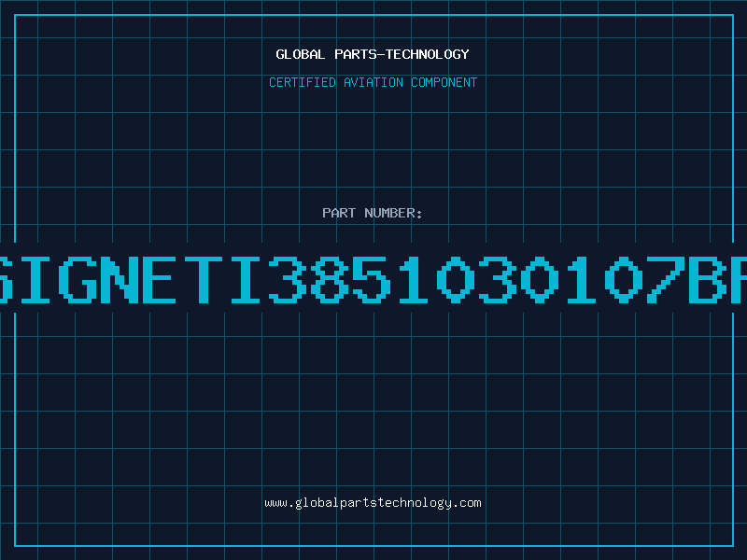The width and height of the screenshot is (747, 560).
Task: Select the CERTIFIED AVIATION COMPONENT subtitle
Action: pos(373,82)
